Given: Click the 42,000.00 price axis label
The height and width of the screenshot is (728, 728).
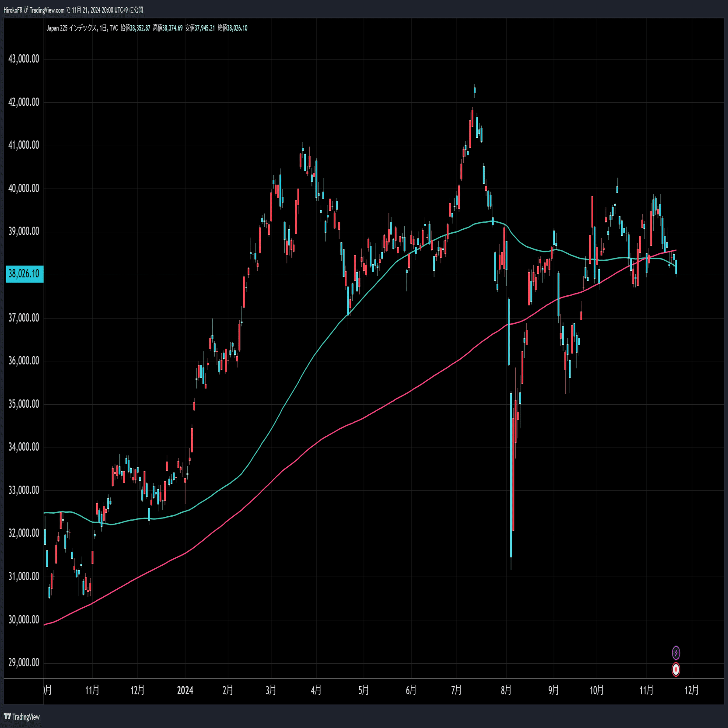Looking at the screenshot, I should (24, 102).
